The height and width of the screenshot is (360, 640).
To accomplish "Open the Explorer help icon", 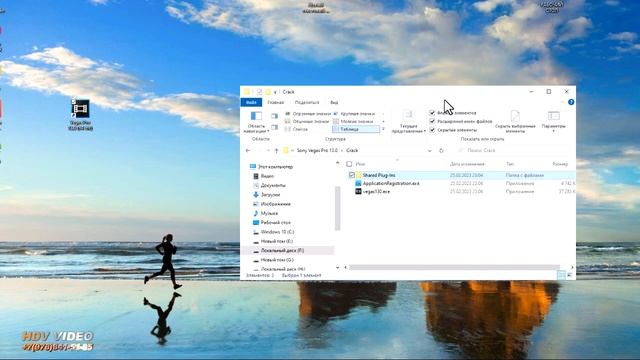I will click(571, 102).
